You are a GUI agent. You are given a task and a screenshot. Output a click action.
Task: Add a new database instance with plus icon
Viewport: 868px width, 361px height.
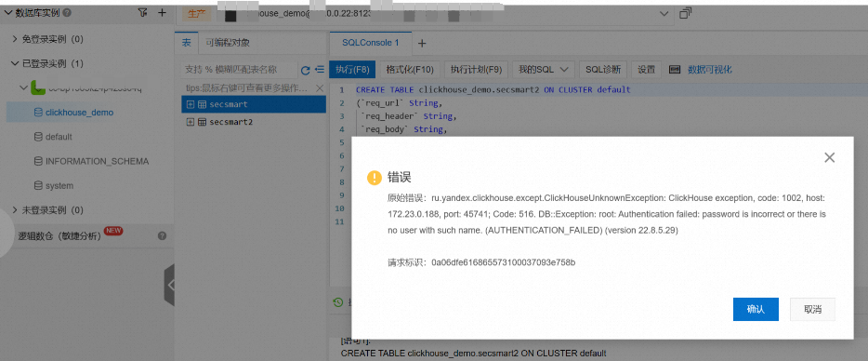point(162,12)
